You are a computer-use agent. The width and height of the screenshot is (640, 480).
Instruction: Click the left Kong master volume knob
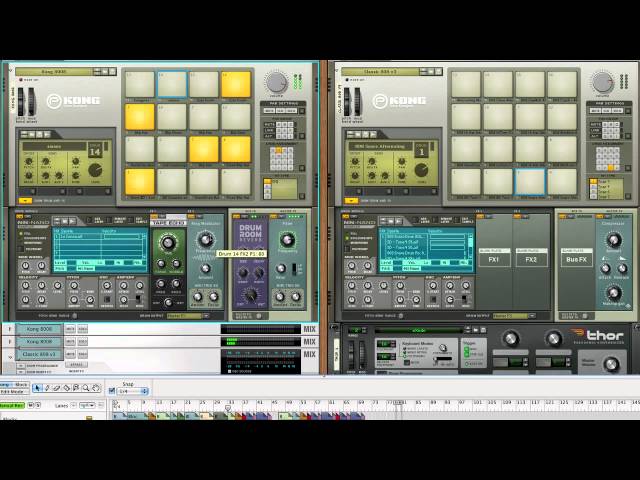click(276, 83)
